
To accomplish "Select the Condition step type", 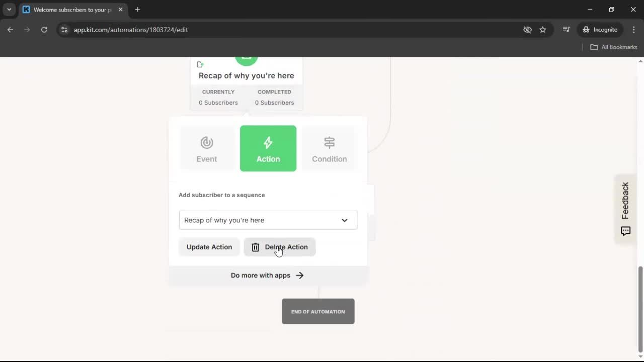I will coord(329,148).
